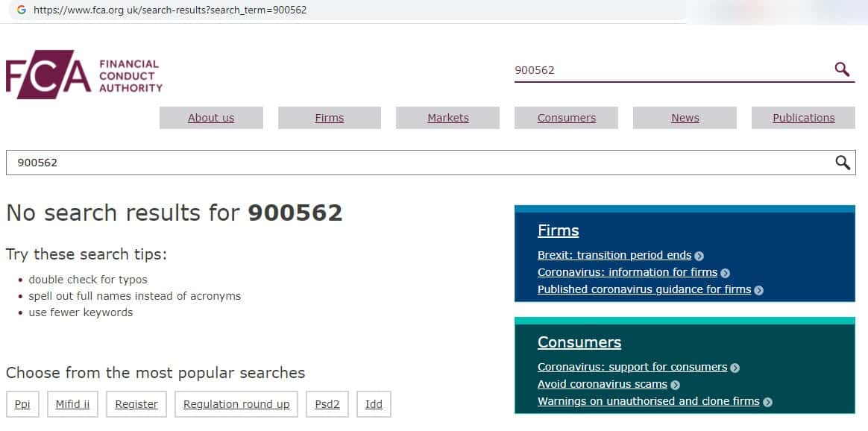Click 'spell out full names instead of acronyms' tip
868x431 pixels.
134,296
